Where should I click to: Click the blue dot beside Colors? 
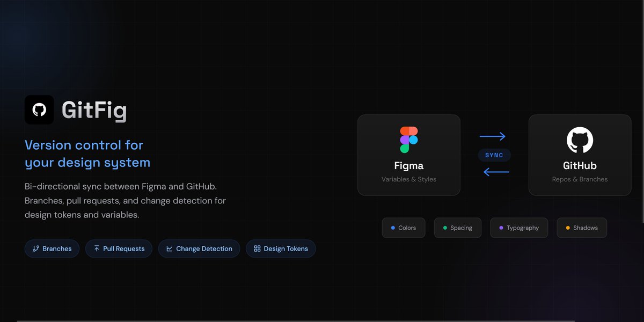(393, 228)
